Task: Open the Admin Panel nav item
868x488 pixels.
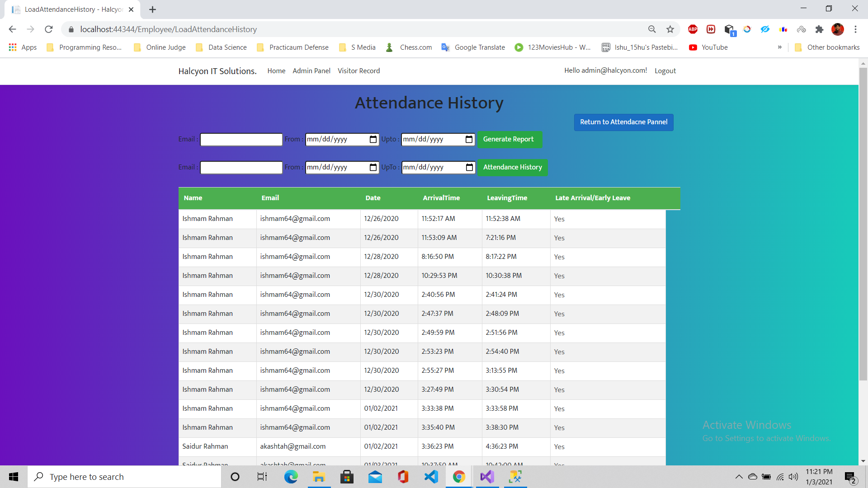Action: pyautogui.click(x=311, y=71)
